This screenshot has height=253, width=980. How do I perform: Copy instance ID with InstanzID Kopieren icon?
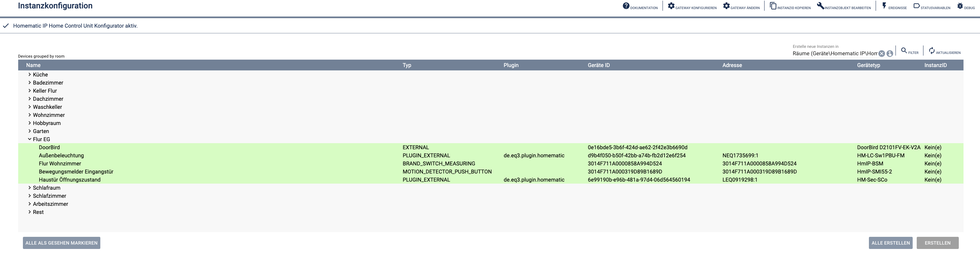tap(773, 6)
